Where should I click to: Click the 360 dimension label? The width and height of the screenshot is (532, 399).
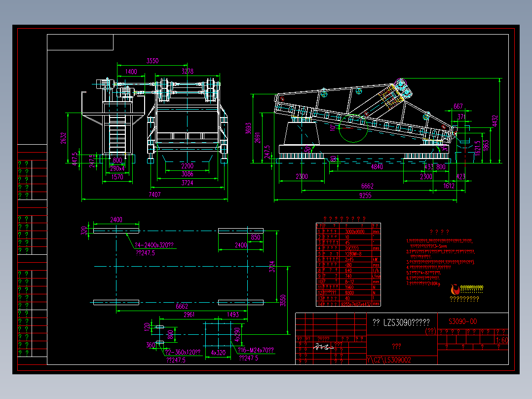click(x=151, y=345)
